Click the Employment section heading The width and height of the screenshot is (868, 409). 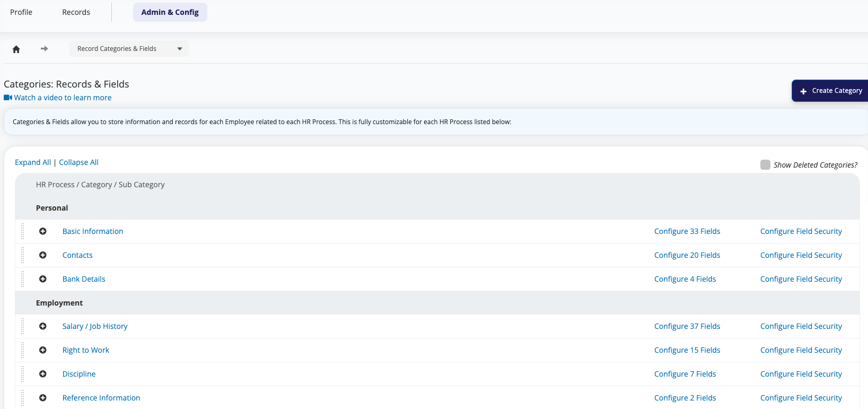[x=59, y=303]
